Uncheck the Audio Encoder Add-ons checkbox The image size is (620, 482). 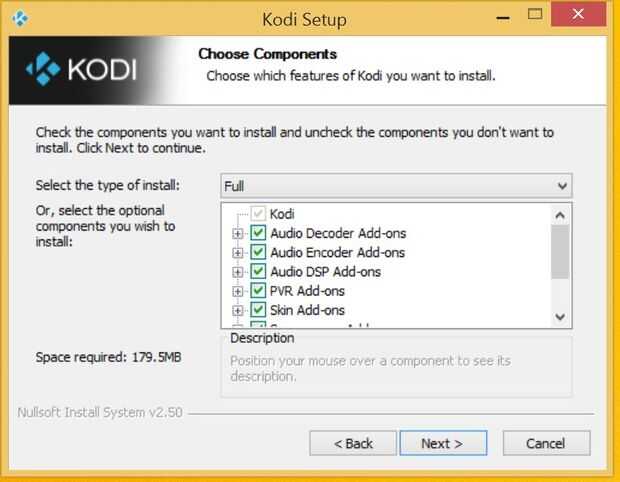[x=258, y=252]
